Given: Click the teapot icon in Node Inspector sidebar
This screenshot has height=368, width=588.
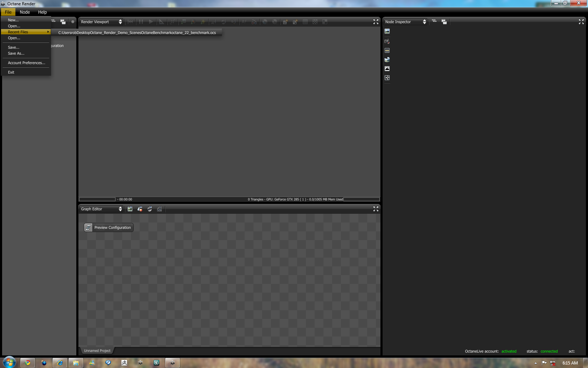Looking at the screenshot, I should pos(387,60).
